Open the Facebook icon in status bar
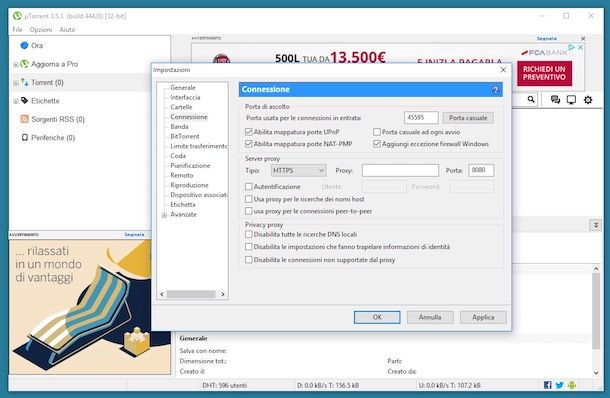The image size is (610, 398). (x=548, y=385)
